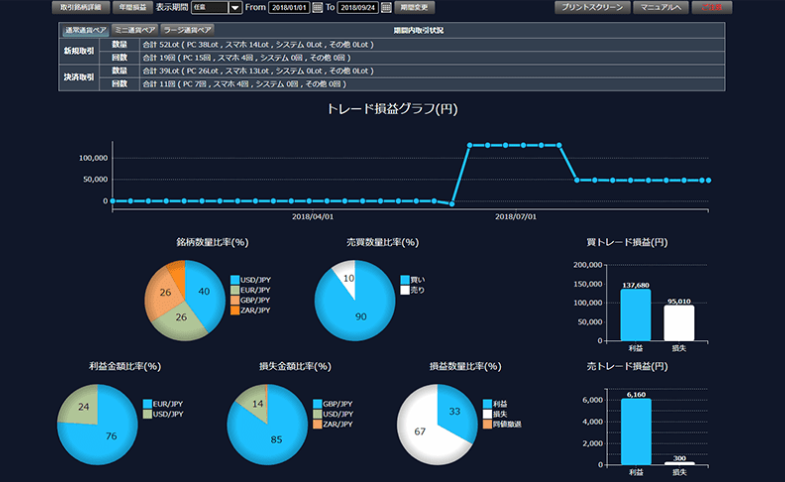
Task: Click GBP/JPY legend swatch in 銘柄数量比率
Action: [x=235, y=300]
